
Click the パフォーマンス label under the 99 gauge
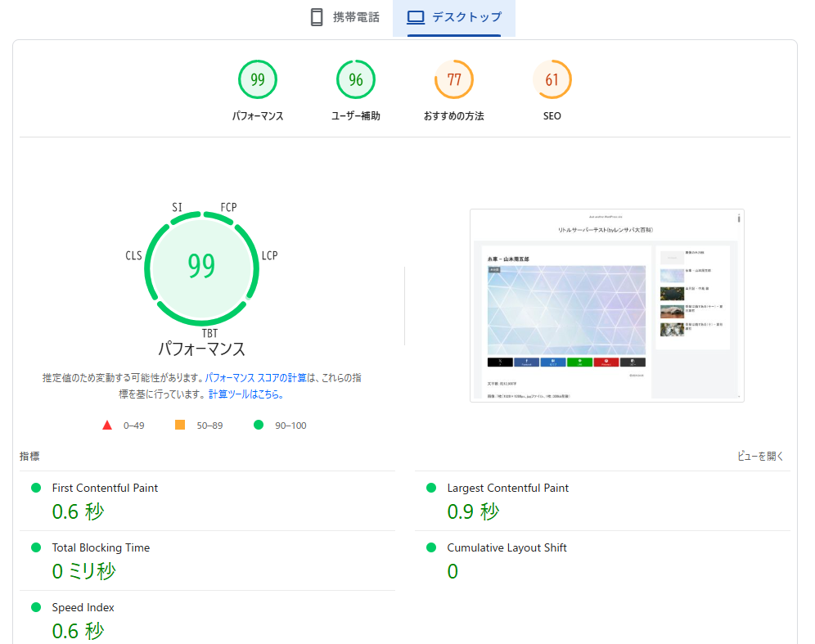tap(258, 116)
